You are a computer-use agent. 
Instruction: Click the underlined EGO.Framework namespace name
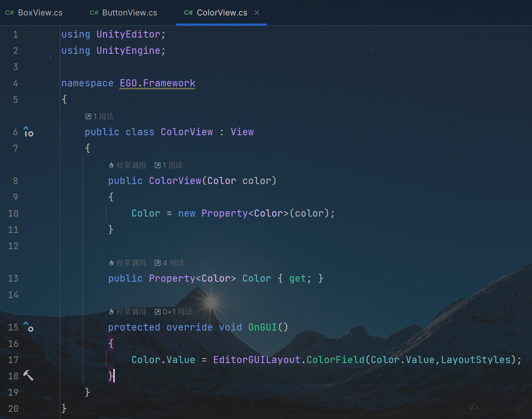158,83
